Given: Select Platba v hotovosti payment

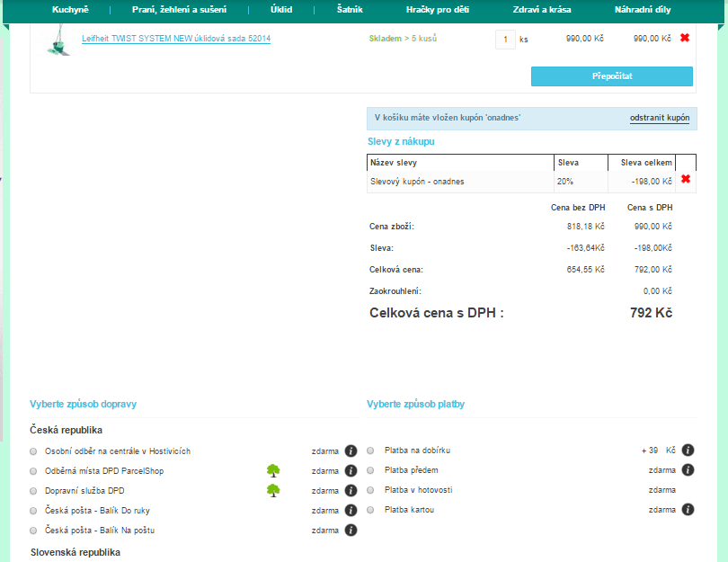Looking at the screenshot, I should pos(370,490).
